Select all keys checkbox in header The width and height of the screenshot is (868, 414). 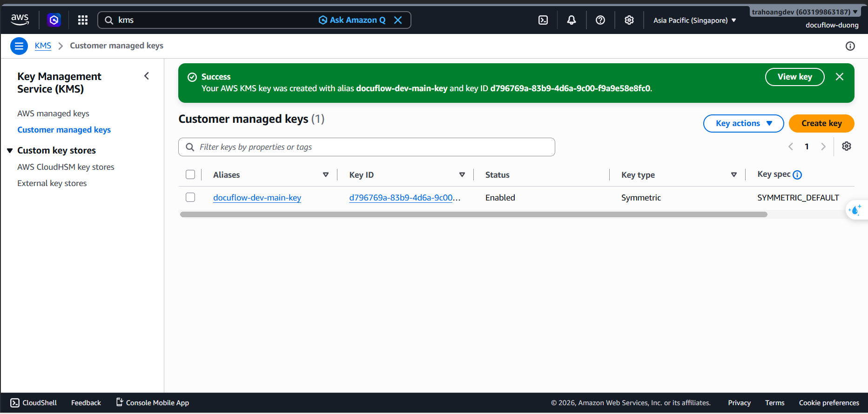[190, 174]
